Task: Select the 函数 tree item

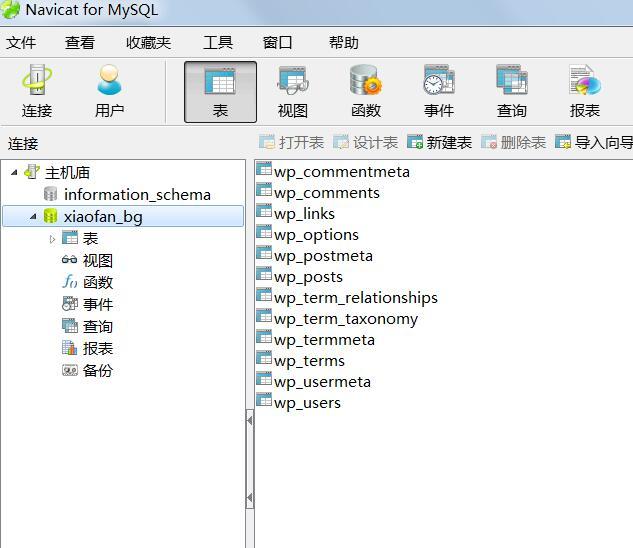Action: pyautogui.click(x=98, y=282)
